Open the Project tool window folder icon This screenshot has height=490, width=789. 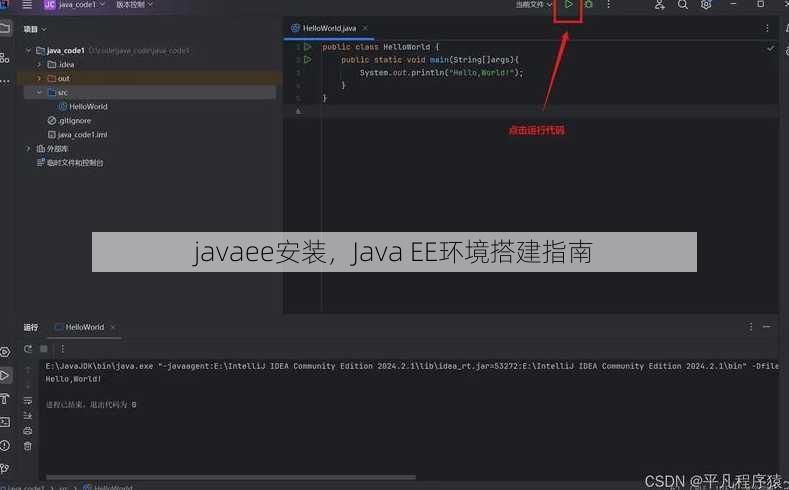click(5, 28)
